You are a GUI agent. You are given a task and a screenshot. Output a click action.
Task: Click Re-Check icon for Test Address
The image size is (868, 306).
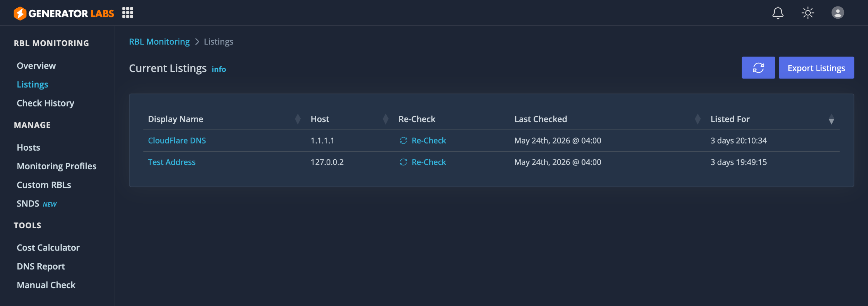[403, 162]
